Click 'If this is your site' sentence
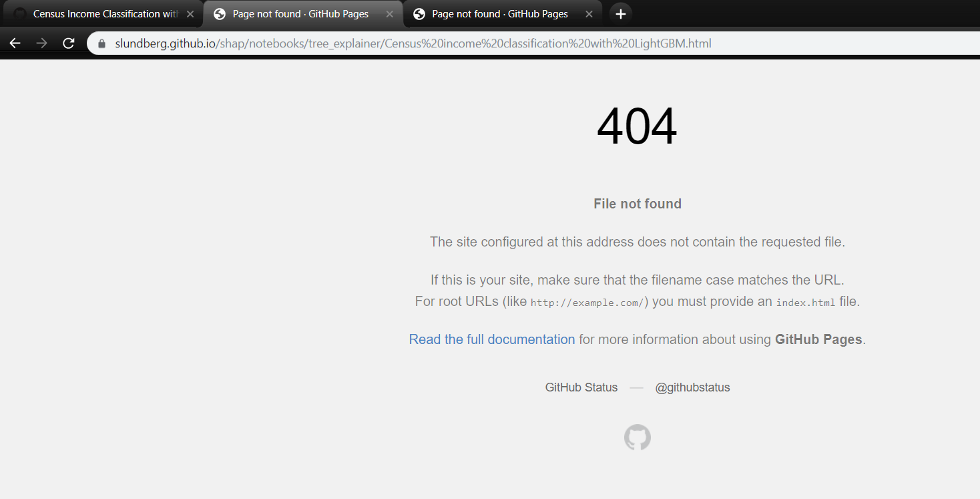The height and width of the screenshot is (499, 980). click(638, 280)
